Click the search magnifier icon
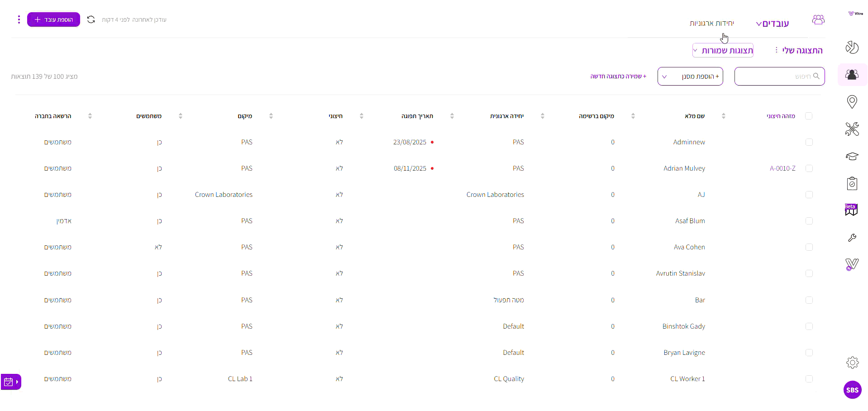 click(x=816, y=76)
